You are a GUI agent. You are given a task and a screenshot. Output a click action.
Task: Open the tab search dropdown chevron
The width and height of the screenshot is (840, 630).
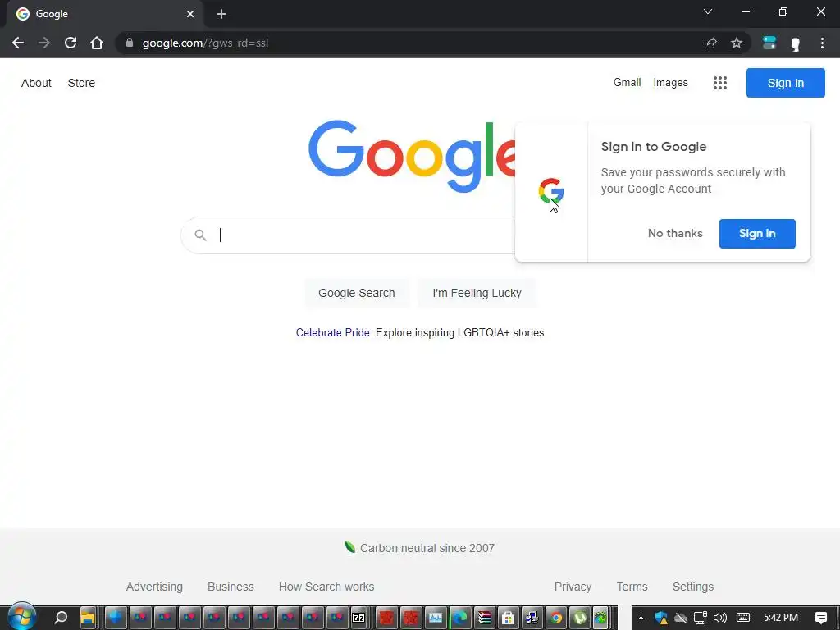pos(708,11)
